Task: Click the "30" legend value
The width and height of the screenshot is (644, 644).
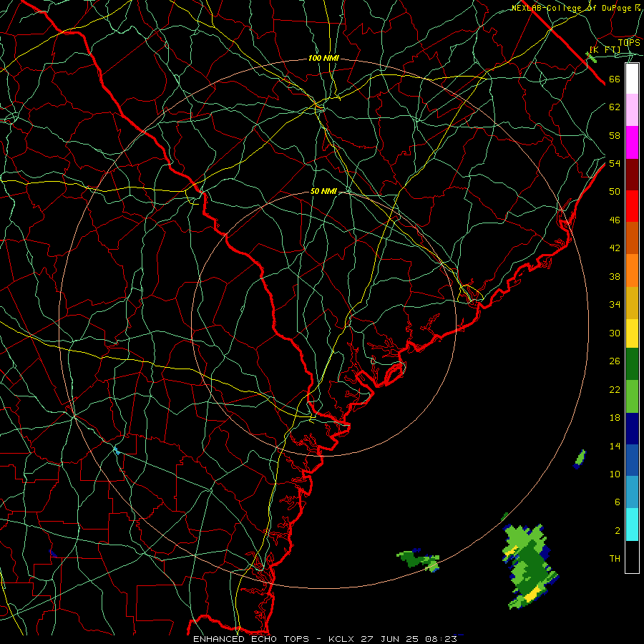Action: point(615,333)
